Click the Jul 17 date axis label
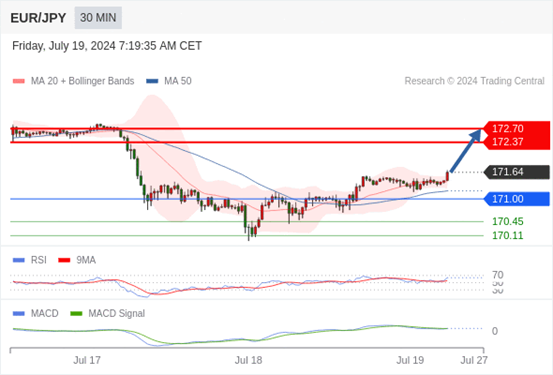The height and width of the screenshot is (375, 553). [87, 360]
